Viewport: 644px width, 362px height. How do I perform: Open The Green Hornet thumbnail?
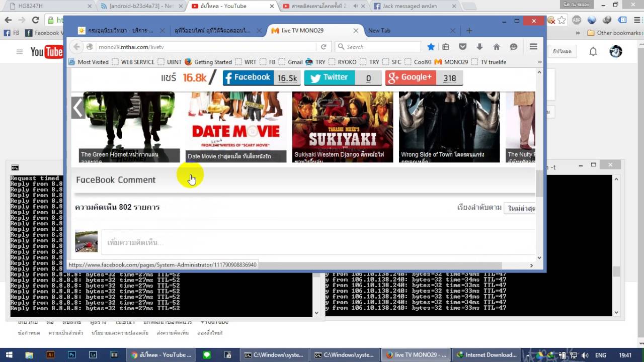pos(129,127)
